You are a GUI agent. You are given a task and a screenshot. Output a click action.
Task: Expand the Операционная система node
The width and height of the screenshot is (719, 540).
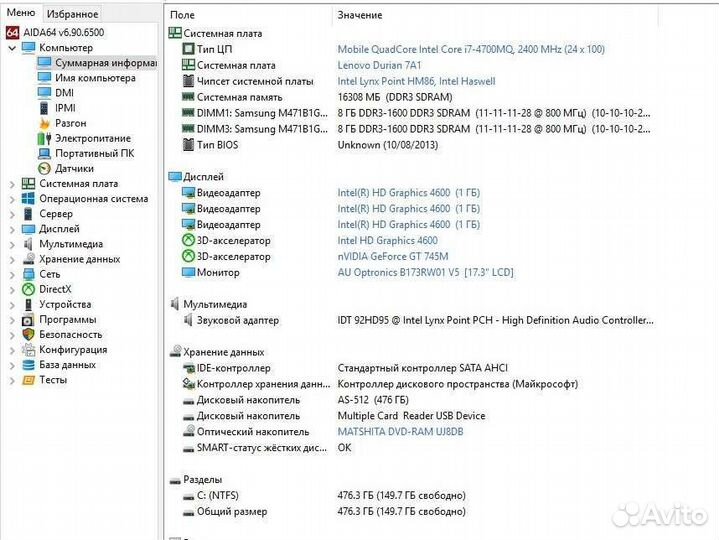tap(12, 199)
